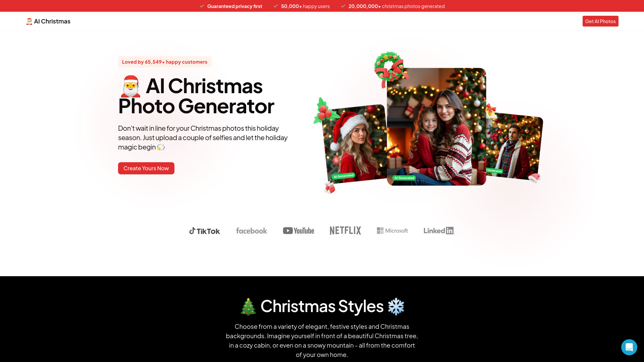Click the Loved by 65,549+ customers badge

(x=165, y=61)
